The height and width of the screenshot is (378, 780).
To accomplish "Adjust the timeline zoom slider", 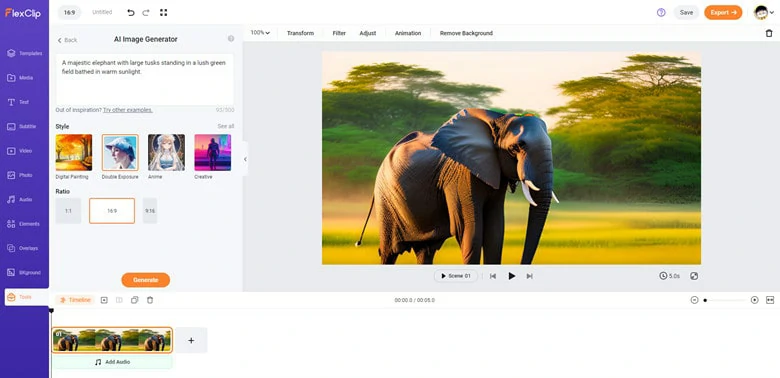I will pyautogui.click(x=724, y=300).
